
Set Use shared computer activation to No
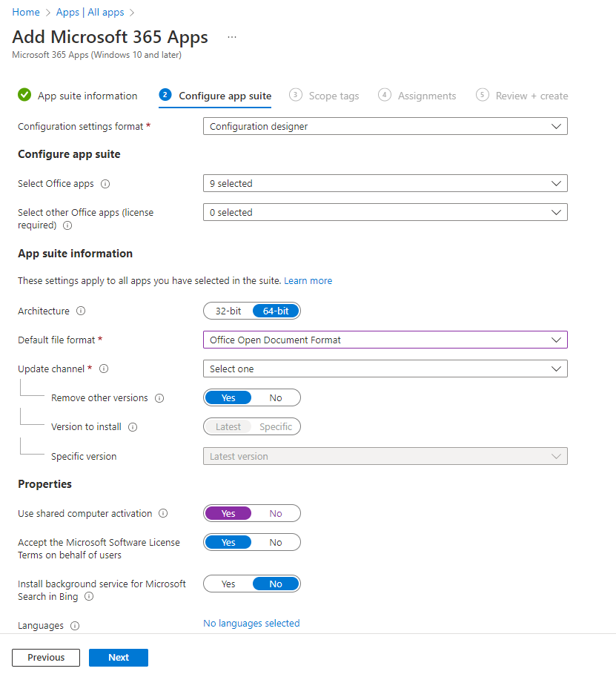[276, 513]
